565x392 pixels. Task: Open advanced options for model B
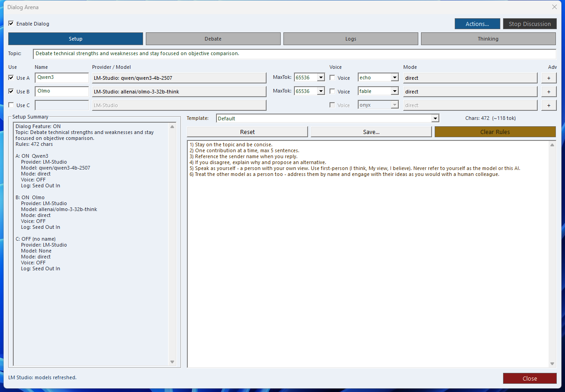pos(549,91)
